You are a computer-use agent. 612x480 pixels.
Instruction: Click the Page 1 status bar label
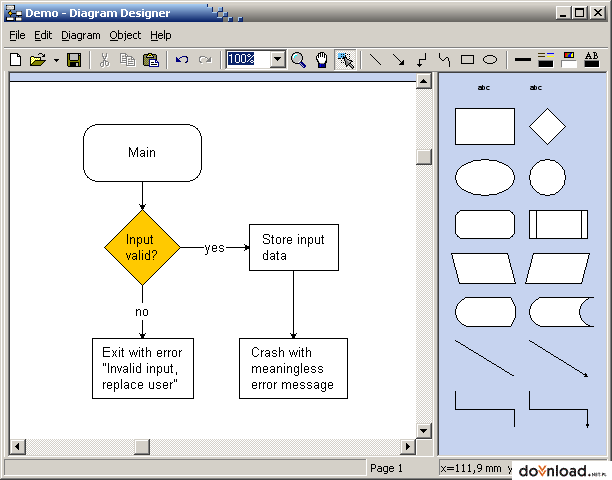(386, 468)
